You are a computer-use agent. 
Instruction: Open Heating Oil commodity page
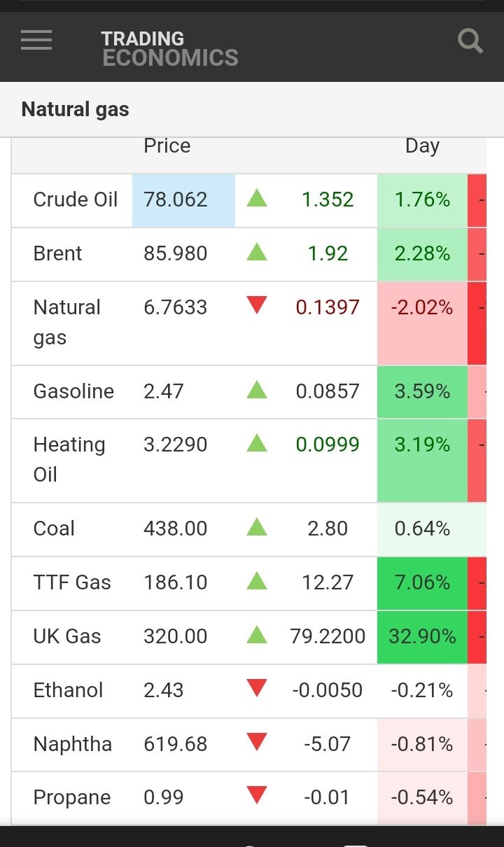coord(69,459)
